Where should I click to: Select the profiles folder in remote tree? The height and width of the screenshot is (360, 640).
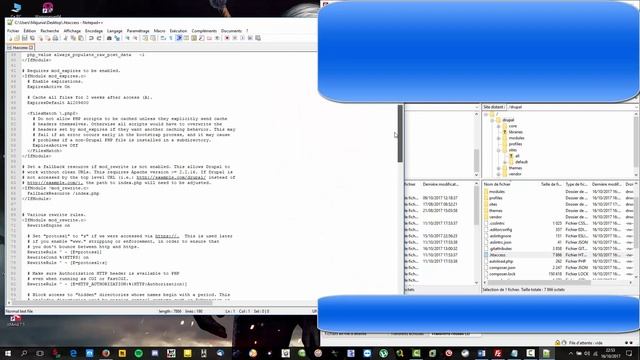(x=515, y=144)
